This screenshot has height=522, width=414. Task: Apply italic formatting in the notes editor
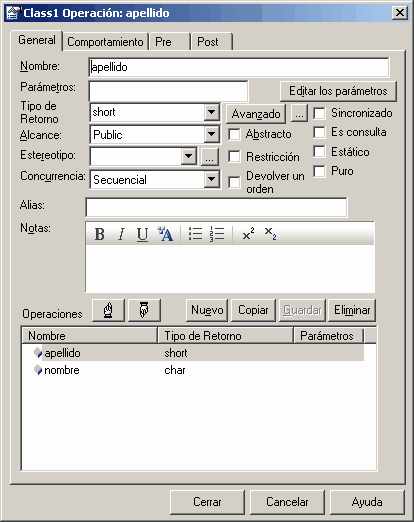121,234
